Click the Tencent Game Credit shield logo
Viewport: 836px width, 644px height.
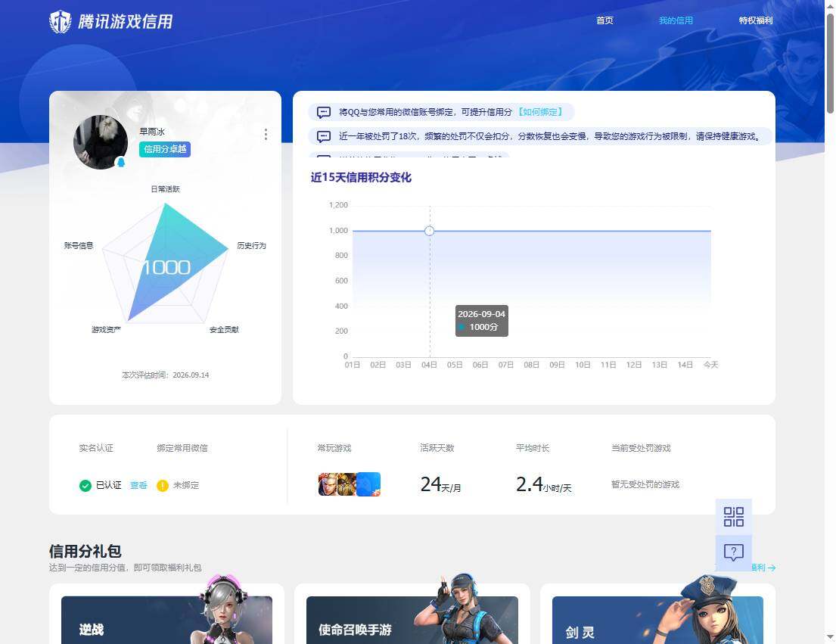tap(61, 22)
